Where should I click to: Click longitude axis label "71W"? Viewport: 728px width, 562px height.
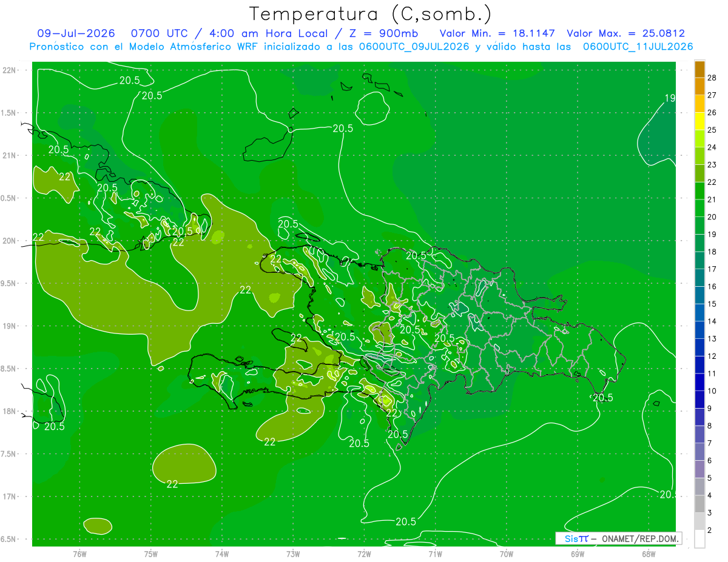(435, 554)
